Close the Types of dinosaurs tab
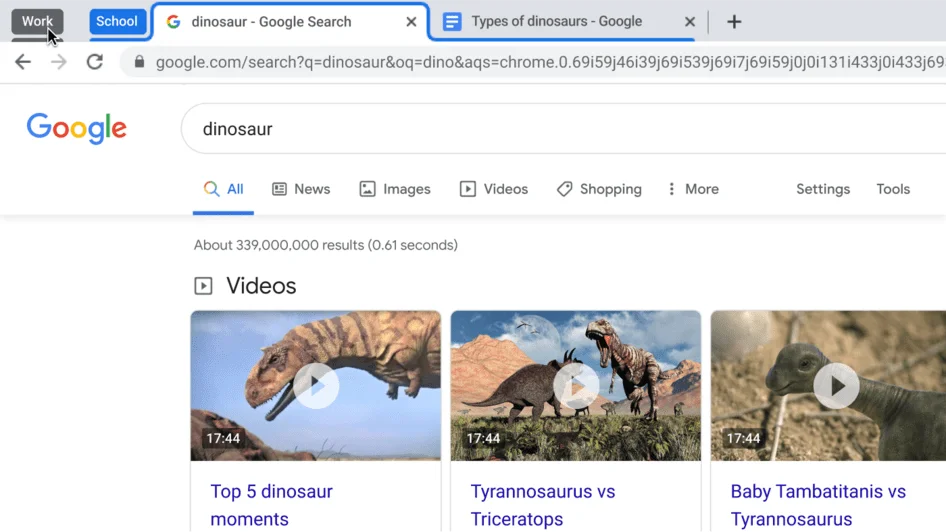Screen dimensions: 946x532 tap(689, 22)
